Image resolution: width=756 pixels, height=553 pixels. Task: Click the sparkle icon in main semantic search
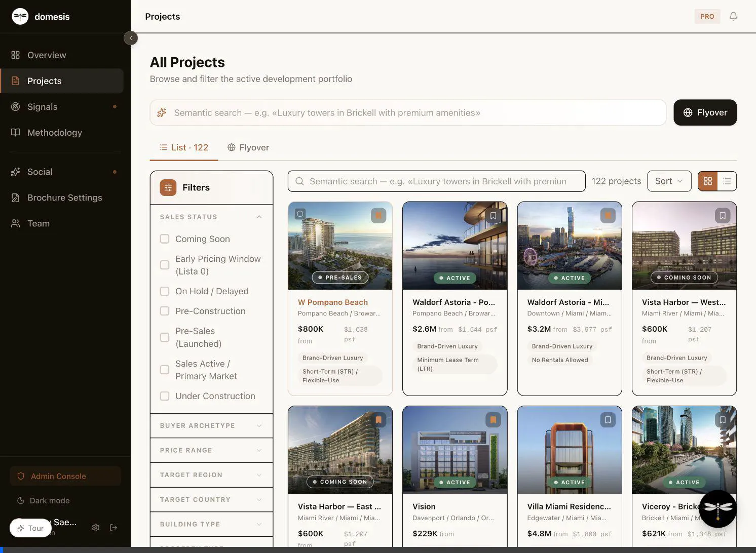point(162,112)
